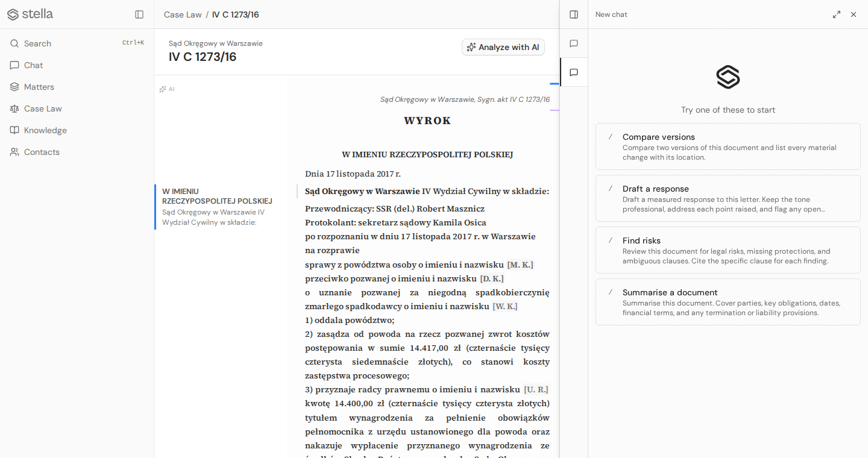The height and width of the screenshot is (458, 868).
Task: Select the Summarise a document suggestion
Action: coord(728,302)
